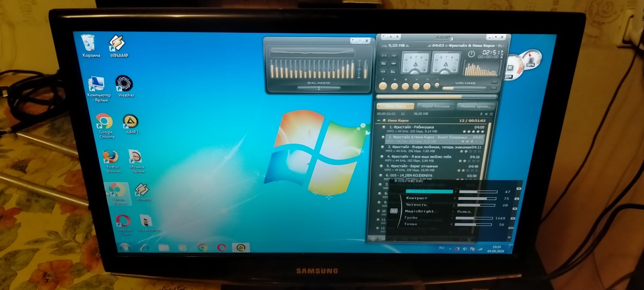Open equalizer from AIMP bars icon

(x=393, y=72)
